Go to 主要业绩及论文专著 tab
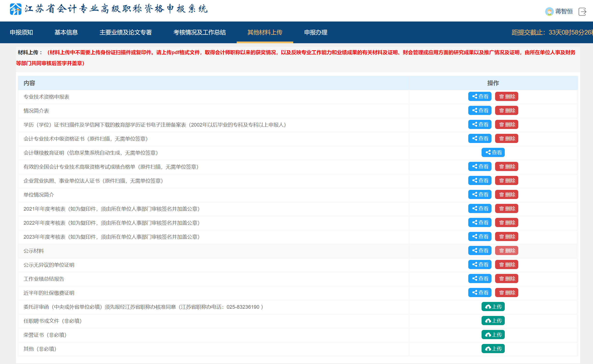The width and height of the screenshot is (593, 364). pyautogui.click(x=125, y=32)
